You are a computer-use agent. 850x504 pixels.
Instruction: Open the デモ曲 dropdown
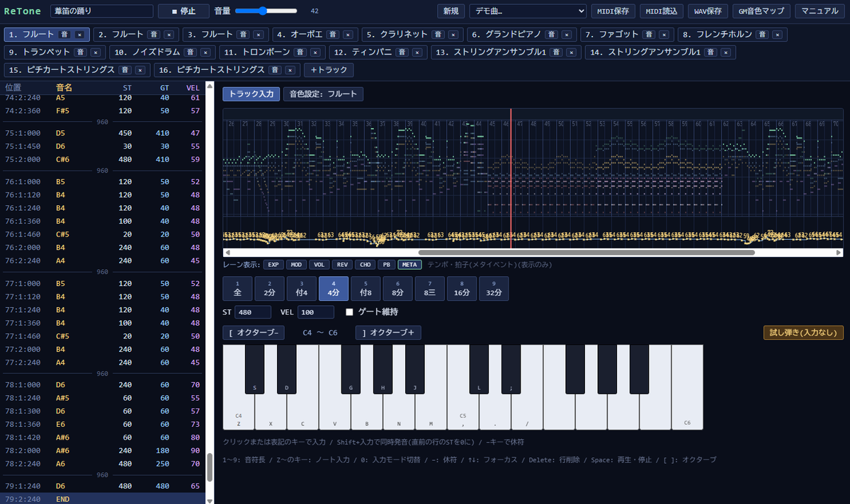tap(528, 11)
